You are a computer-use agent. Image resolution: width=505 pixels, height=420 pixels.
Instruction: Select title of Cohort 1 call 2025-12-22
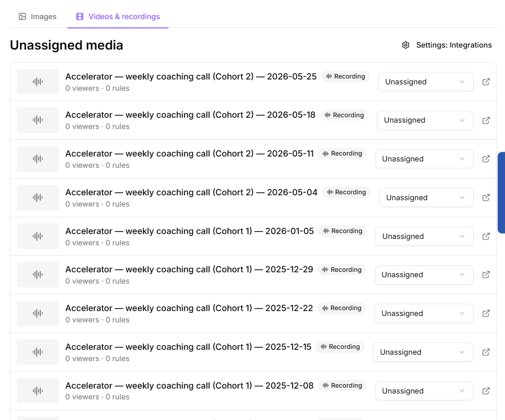coord(189,308)
